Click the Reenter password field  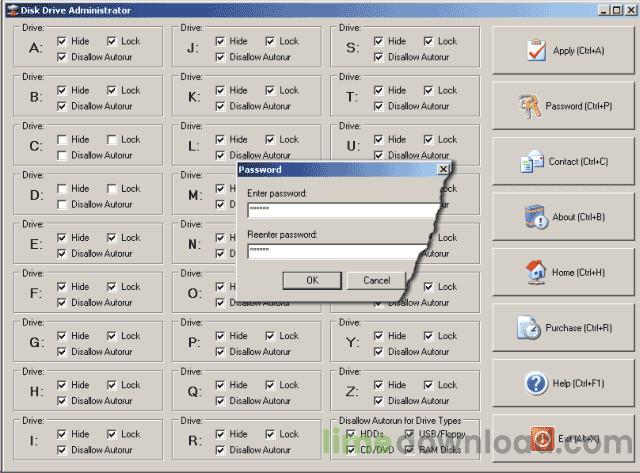[343, 251]
